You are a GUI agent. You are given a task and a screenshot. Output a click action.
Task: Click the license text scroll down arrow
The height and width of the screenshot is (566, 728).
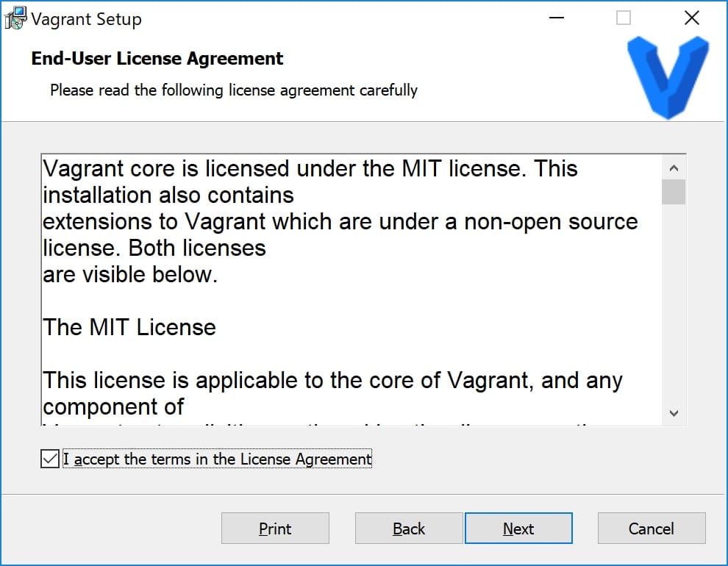click(674, 413)
